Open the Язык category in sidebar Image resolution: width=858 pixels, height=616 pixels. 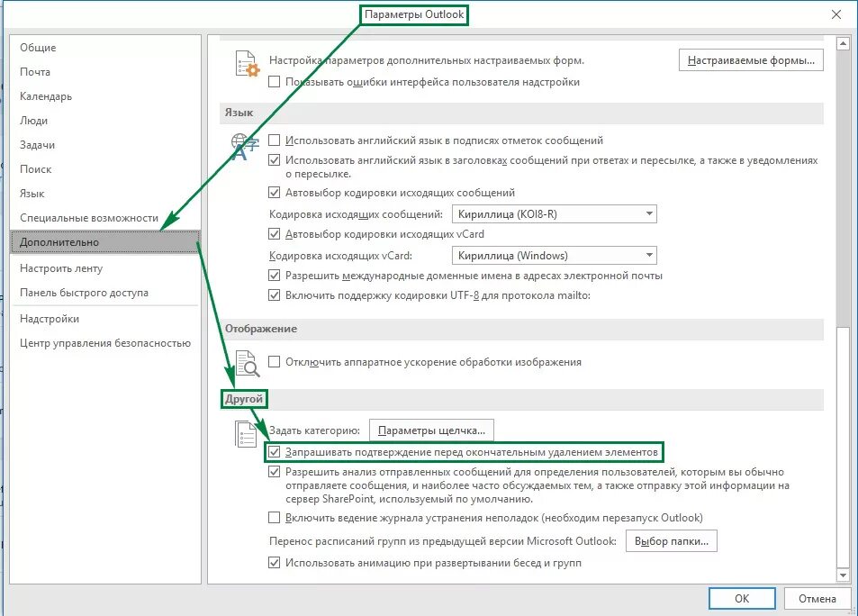click(x=105, y=194)
